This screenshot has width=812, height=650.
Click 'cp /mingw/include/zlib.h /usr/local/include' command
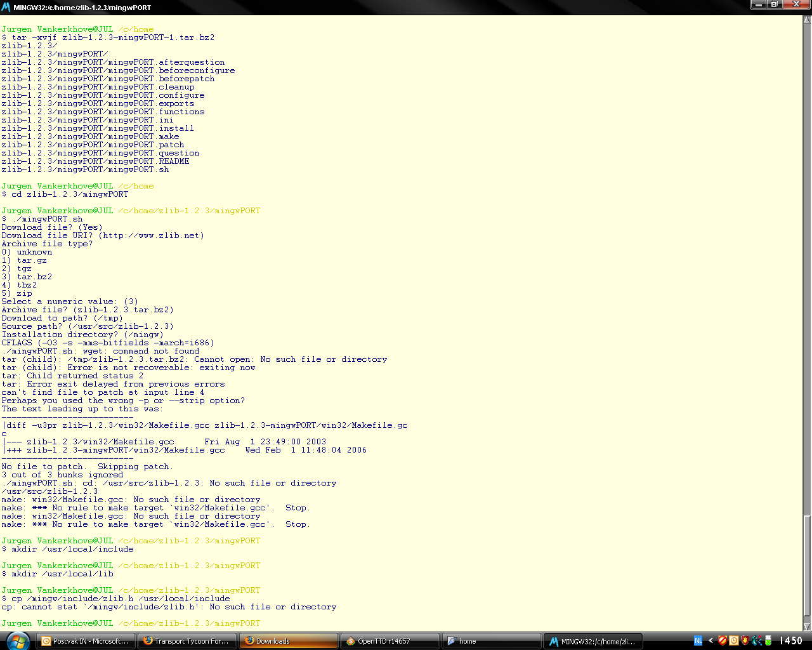click(115, 599)
